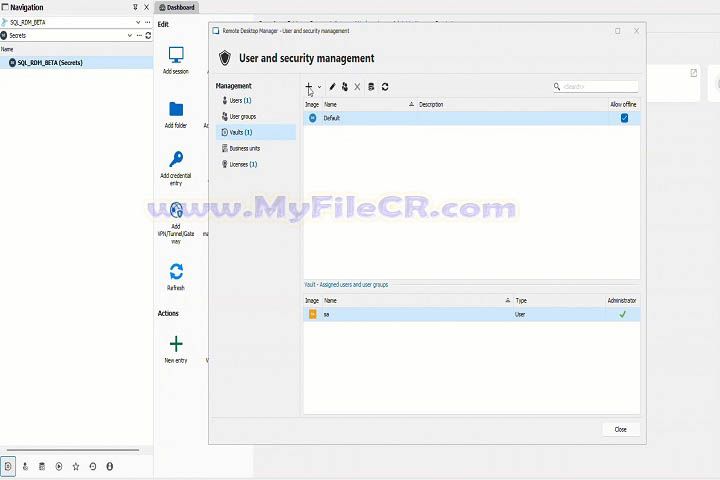Click popup icon on background dashboard card
Screen dimensions: 720x480
click(x=693, y=73)
